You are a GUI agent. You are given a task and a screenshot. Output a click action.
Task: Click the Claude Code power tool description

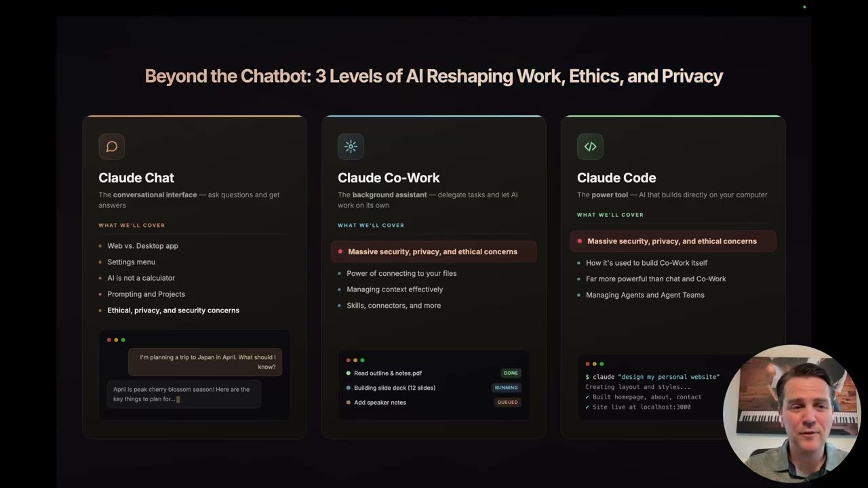pos(672,195)
